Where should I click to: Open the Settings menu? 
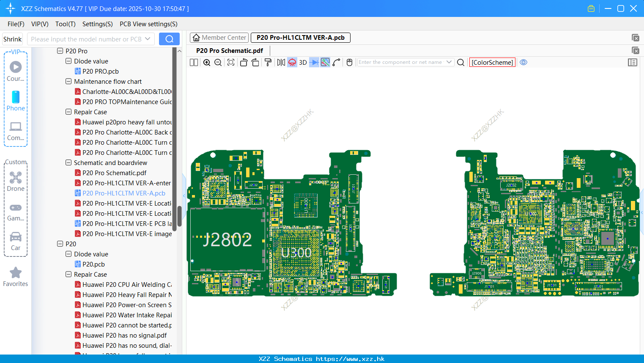[98, 24]
